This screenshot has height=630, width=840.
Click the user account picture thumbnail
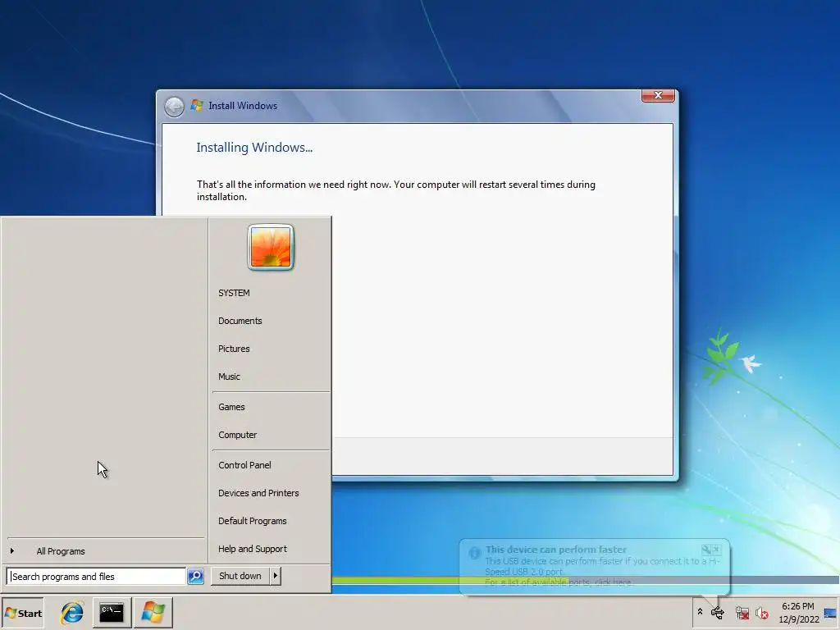(271, 247)
